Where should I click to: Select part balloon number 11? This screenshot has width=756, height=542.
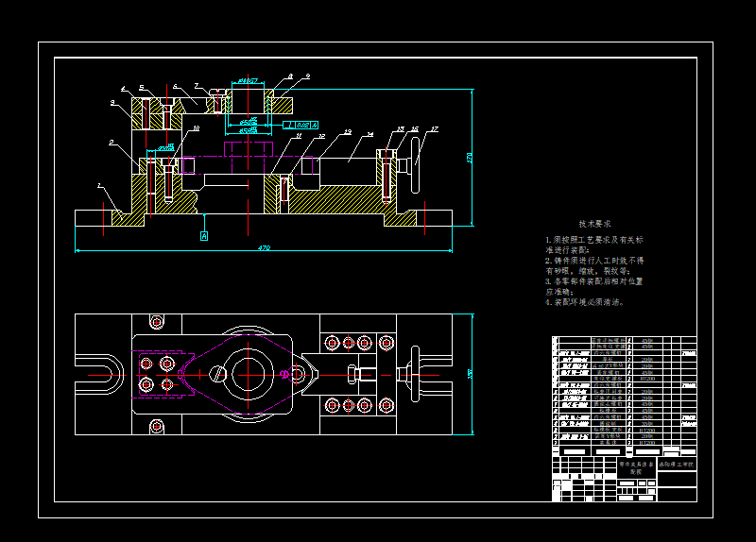(299, 136)
